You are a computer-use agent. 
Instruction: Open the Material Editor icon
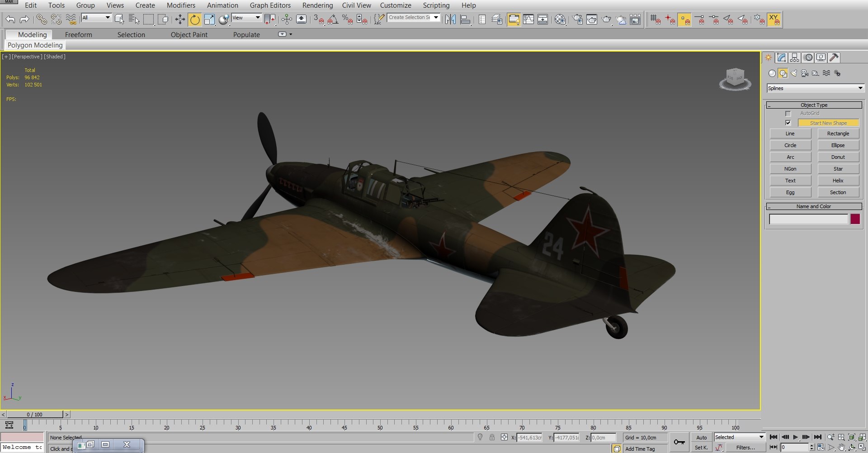pos(560,19)
